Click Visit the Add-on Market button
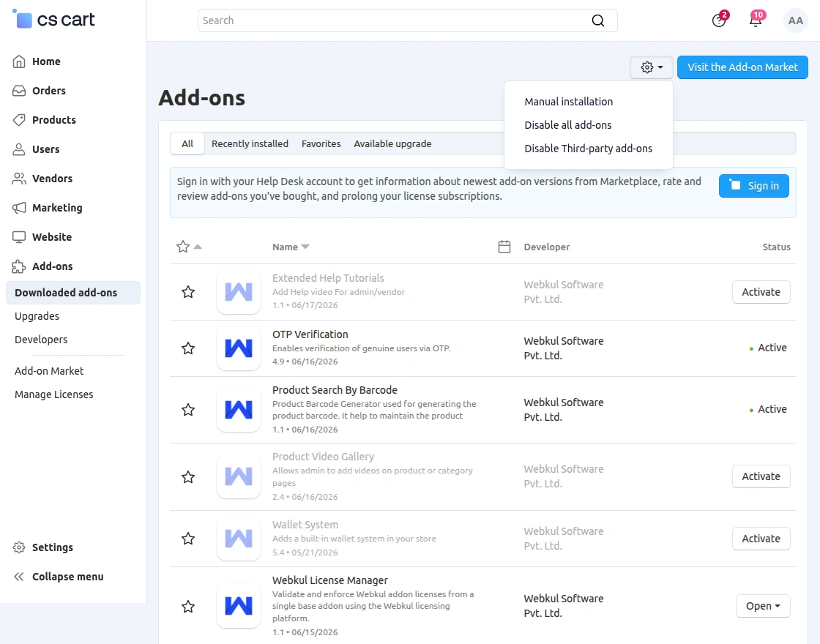The image size is (820, 644). (x=742, y=67)
